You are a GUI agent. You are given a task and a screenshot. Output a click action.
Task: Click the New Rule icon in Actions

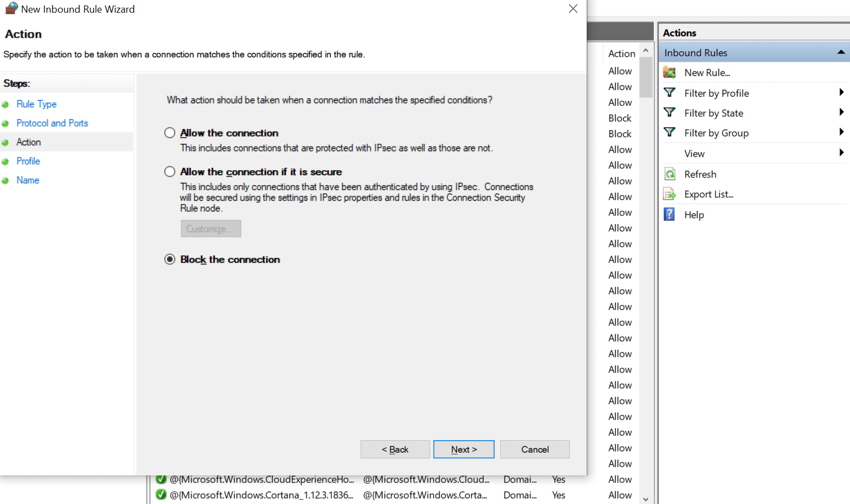(x=669, y=72)
